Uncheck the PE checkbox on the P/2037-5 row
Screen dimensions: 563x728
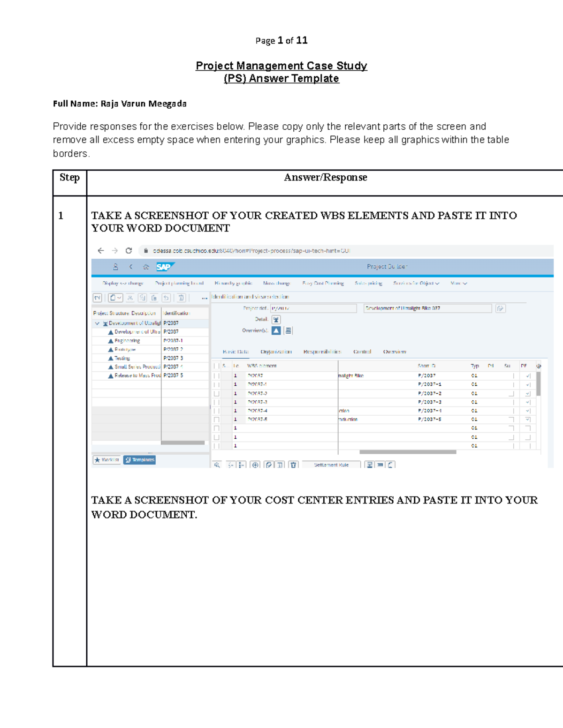[x=528, y=420]
